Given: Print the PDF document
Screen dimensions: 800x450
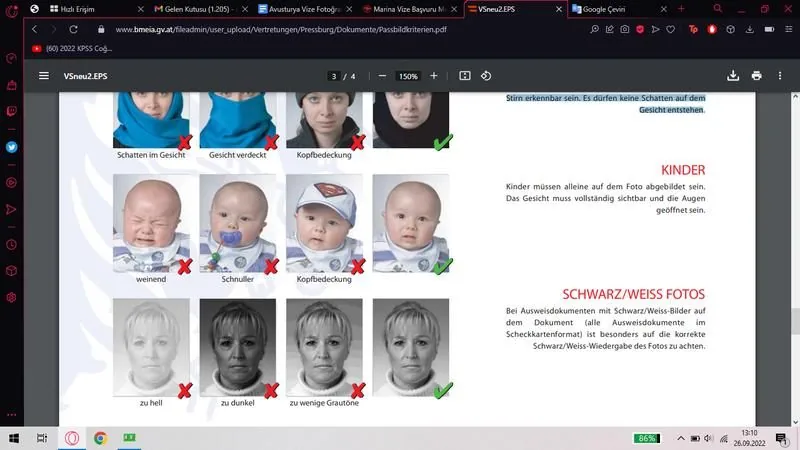Looking at the screenshot, I should (757, 76).
